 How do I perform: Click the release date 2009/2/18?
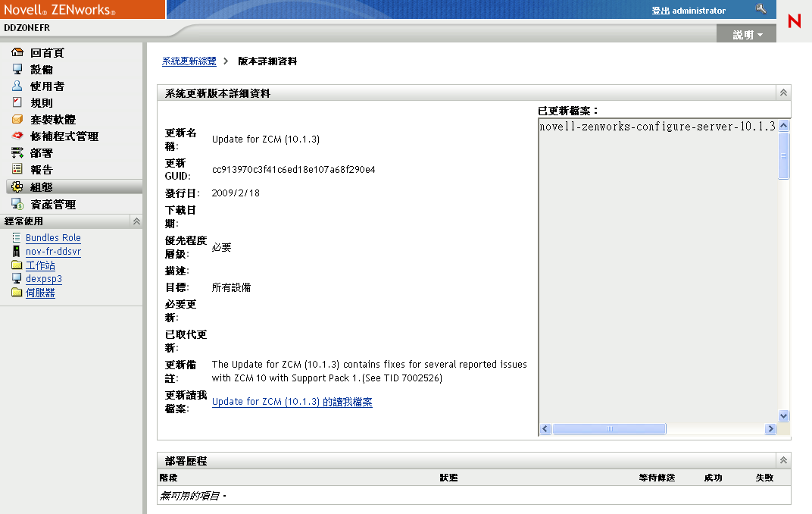coord(236,193)
